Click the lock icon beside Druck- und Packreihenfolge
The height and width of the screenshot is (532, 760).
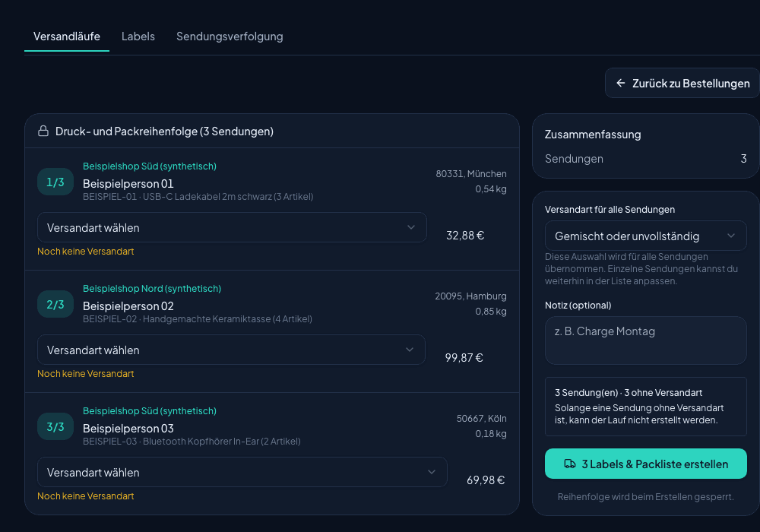point(43,131)
